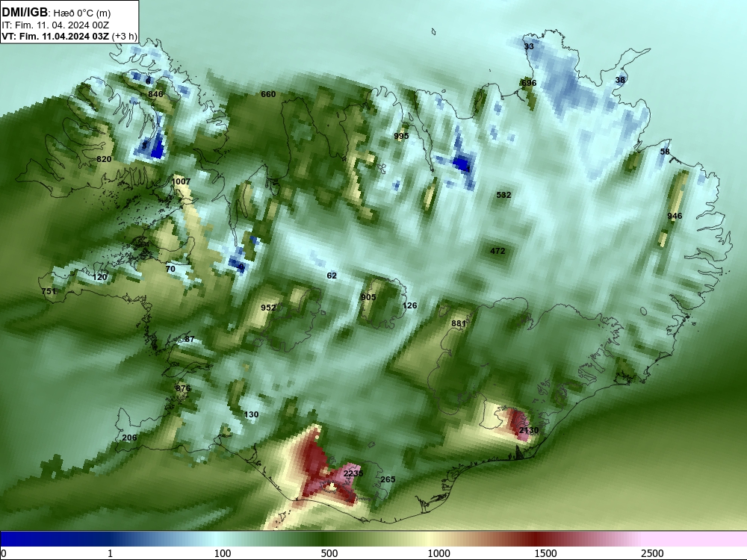This screenshot has height=560, width=747.
Task: Select the 120 label on Snæfellsnes
Action: 99,277
